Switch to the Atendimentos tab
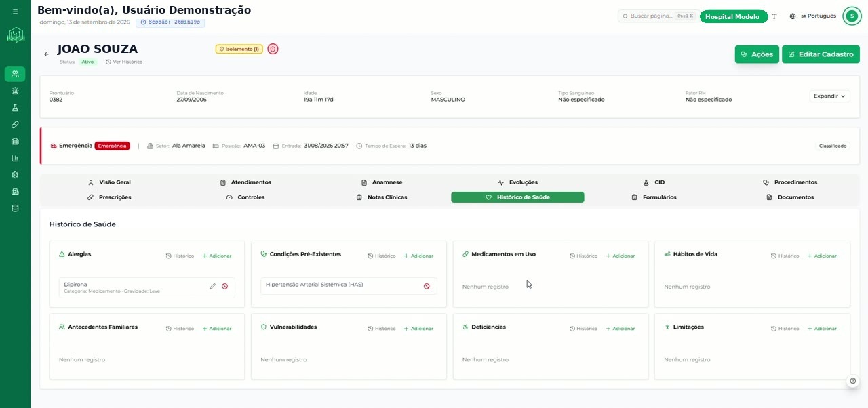868x408 pixels. point(245,182)
